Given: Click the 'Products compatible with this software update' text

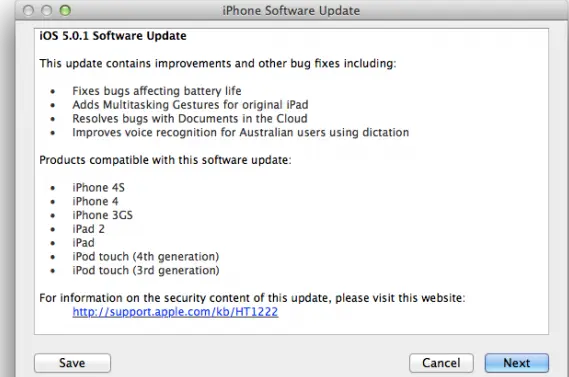Looking at the screenshot, I should click(x=165, y=160).
